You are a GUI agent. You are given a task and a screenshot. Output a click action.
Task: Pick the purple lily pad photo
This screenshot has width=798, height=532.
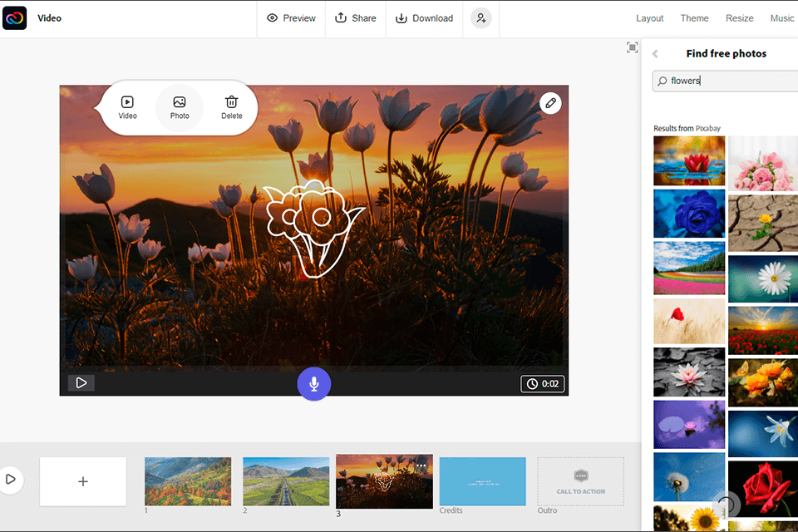pos(689,425)
